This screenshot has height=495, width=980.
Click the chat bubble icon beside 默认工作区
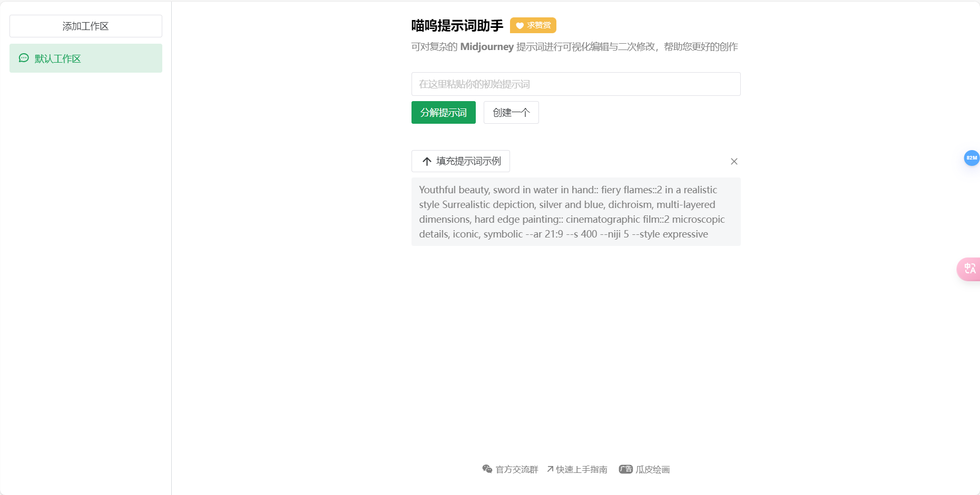click(23, 58)
